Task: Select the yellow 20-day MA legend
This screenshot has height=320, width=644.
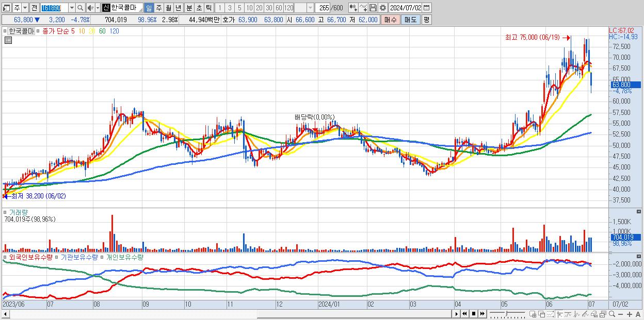Action: point(92,31)
